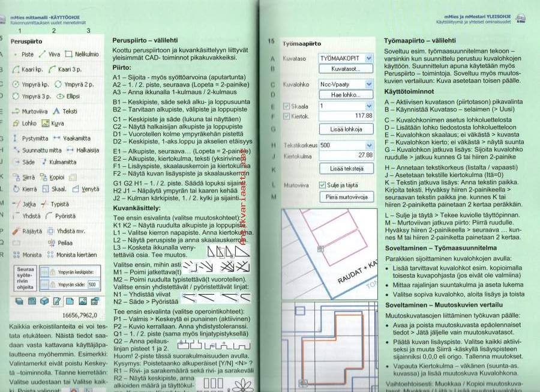Viewport: 540px width, 392px height.
Task: Click the Lisää lohkoja button
Action: pos(345,129)
